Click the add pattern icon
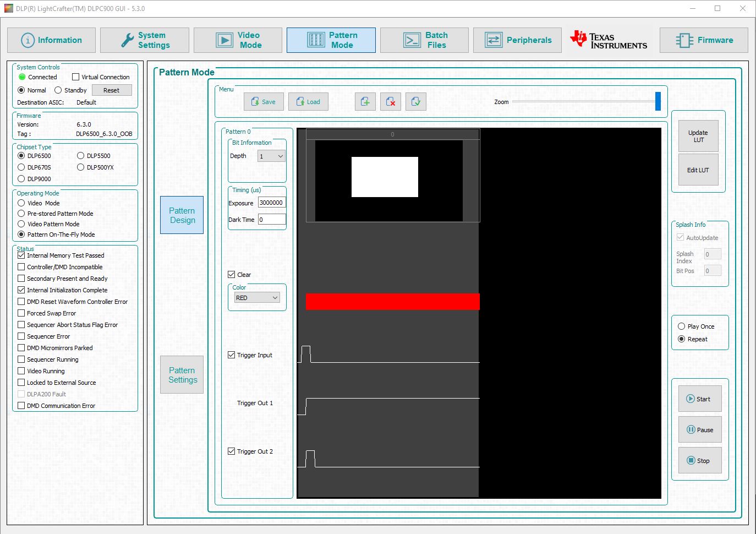The height and width of the screenshot is (534, 756). click(x=365, y=102)
